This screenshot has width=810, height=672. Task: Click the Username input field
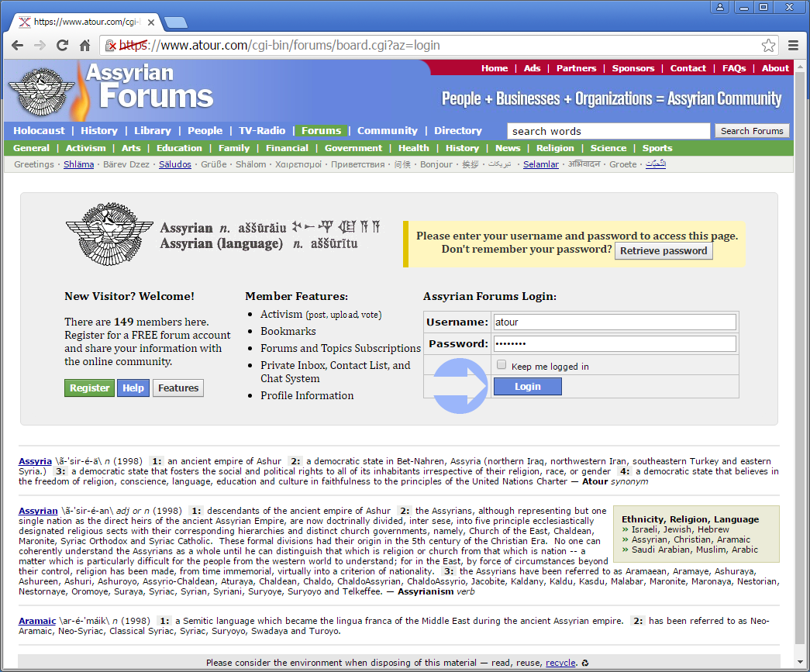pyautogui.click(x=614, y=322)
